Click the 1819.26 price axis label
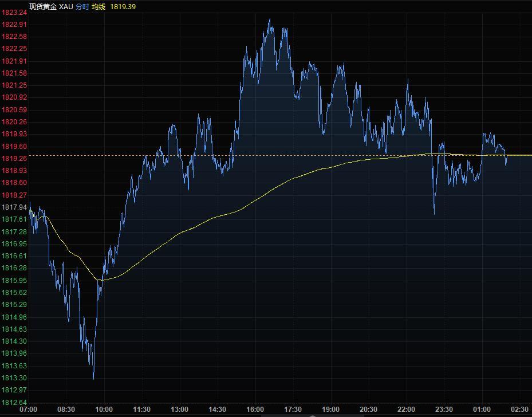Screen dimensions: 532x417 (x=14, y=159)
